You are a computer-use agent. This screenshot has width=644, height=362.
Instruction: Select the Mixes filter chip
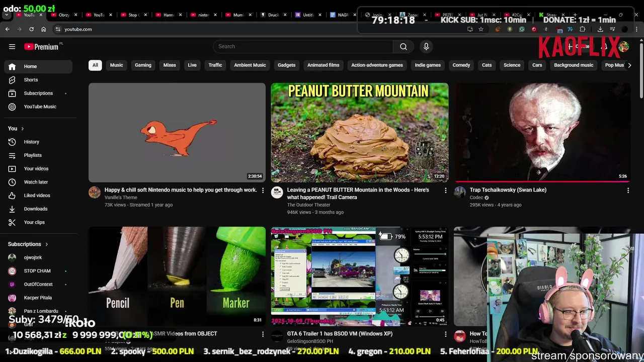pos(170,65)
